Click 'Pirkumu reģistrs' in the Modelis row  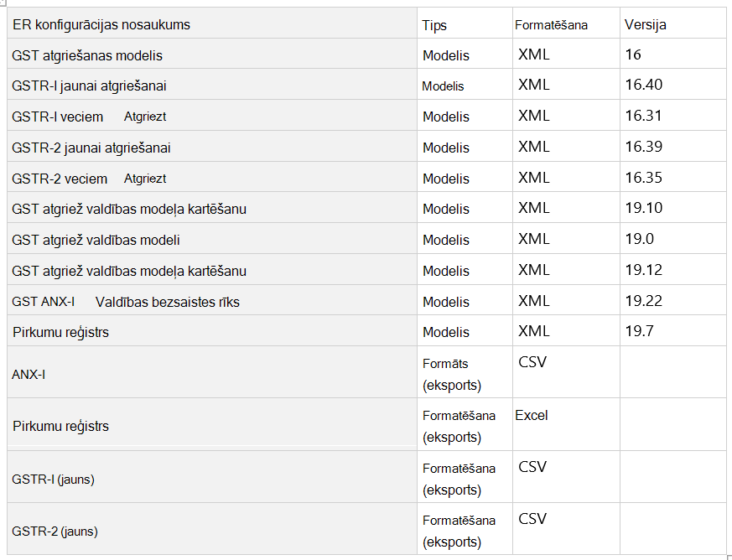(x=60, y=332)
